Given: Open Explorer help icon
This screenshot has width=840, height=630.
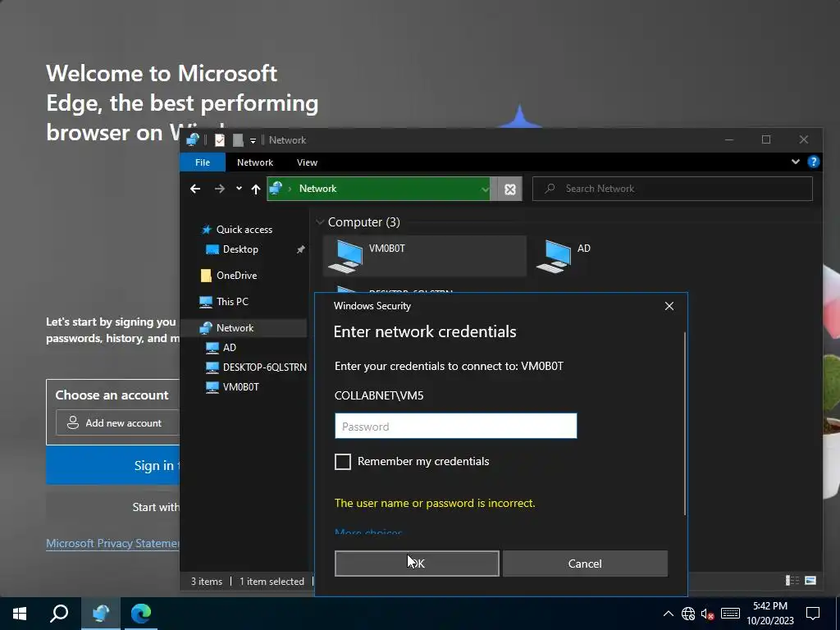Looking at the screenshot, I should [x=813, y=162].
